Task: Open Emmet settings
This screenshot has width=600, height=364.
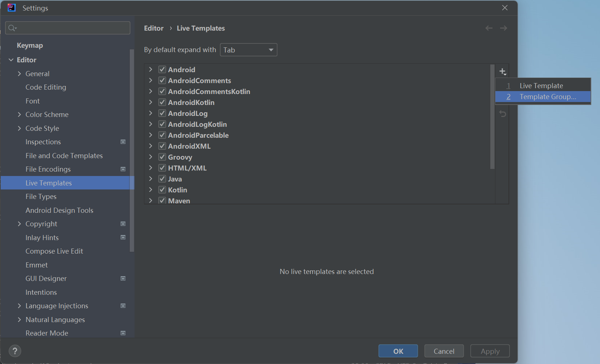Action: [x=36, y=265]
